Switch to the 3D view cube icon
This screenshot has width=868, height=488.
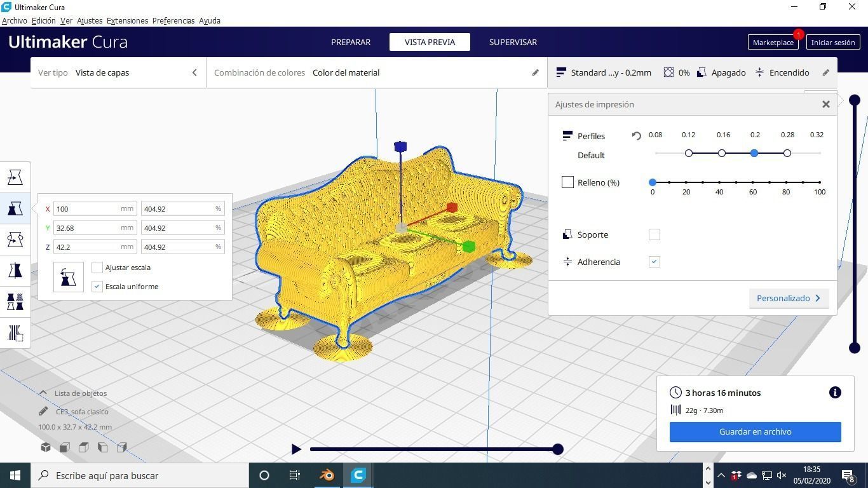click(46, 447)
